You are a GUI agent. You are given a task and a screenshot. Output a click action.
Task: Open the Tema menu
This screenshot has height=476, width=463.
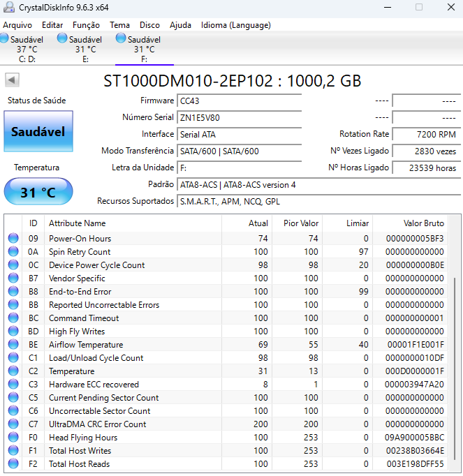pyautogui.click(x=119, y=25)
